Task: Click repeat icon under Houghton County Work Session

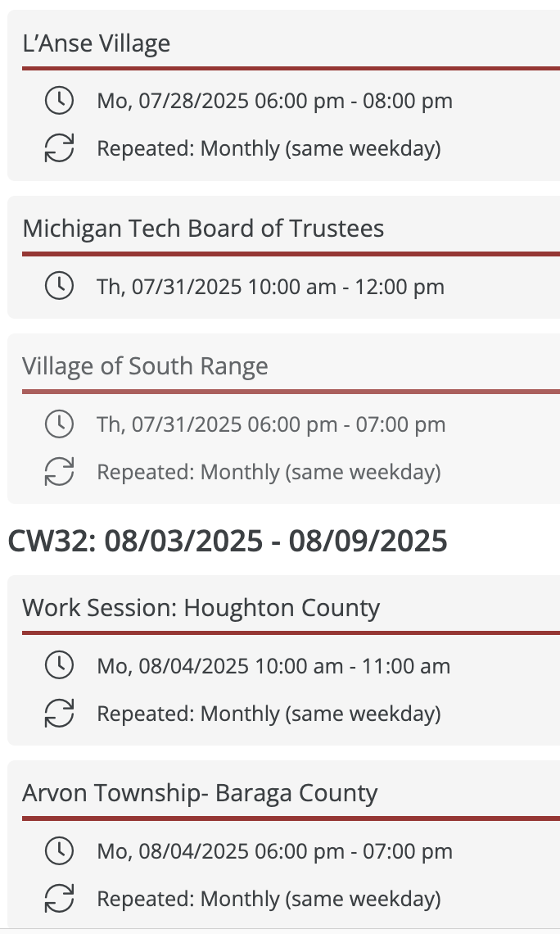Action: pos(60,713)
